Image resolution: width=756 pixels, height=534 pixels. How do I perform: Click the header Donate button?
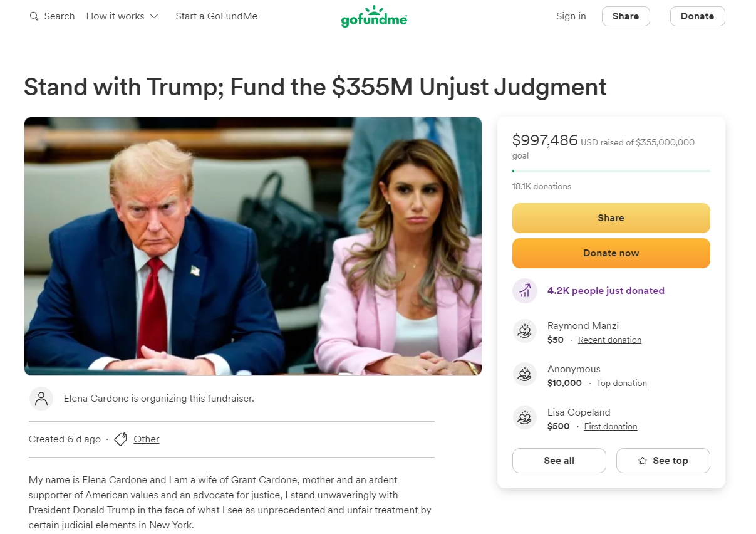(697, 16)
